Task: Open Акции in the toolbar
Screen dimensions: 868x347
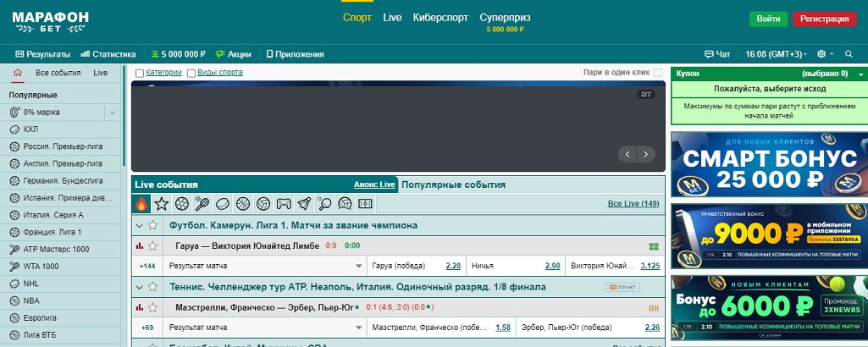Action: (233, 54)
